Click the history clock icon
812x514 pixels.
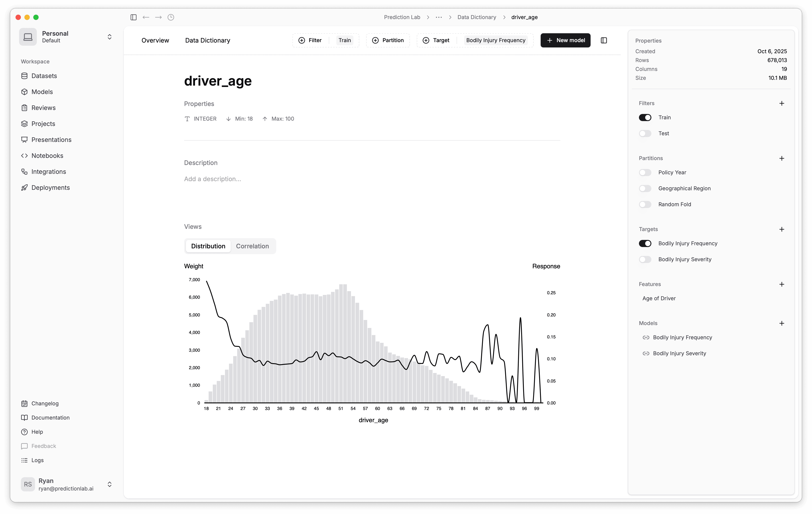click(171, 17)
